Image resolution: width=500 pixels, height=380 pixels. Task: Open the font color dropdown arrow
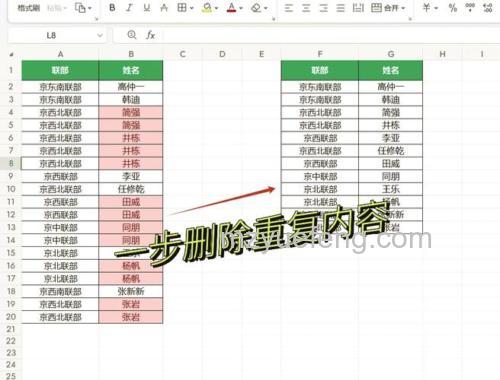(241, 8)
